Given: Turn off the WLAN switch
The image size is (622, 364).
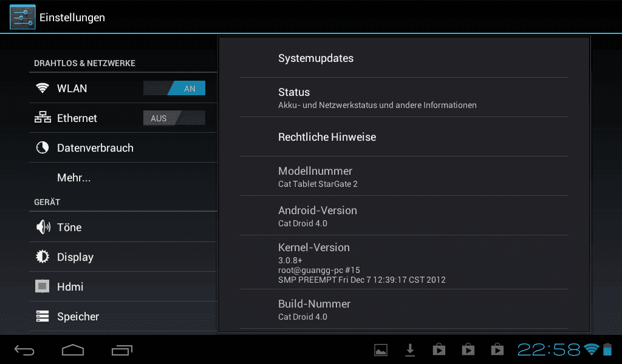Looking at the screenshot, I should pyautogui.click(x=174, y=88).
